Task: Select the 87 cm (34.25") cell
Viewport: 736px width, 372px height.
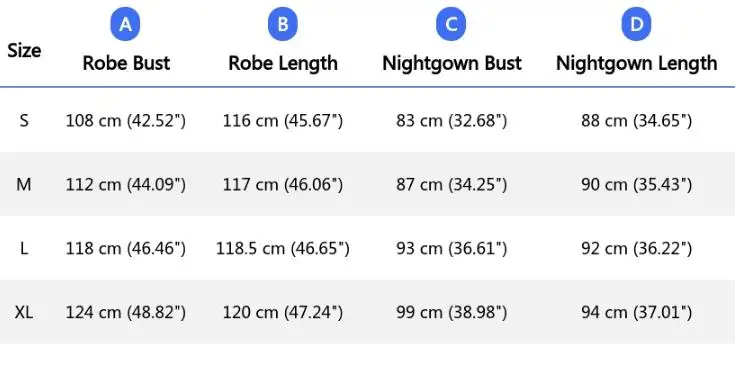Action: click(x=452, y=185)
